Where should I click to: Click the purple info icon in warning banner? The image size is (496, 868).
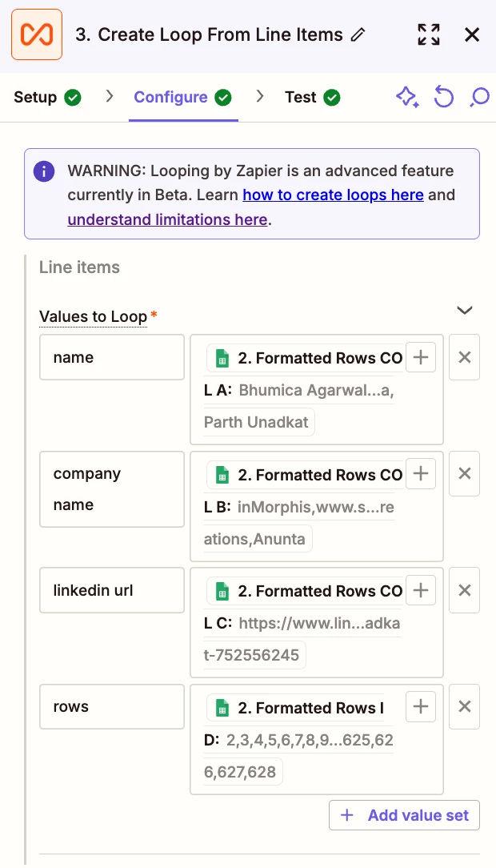tap(44, 171)
